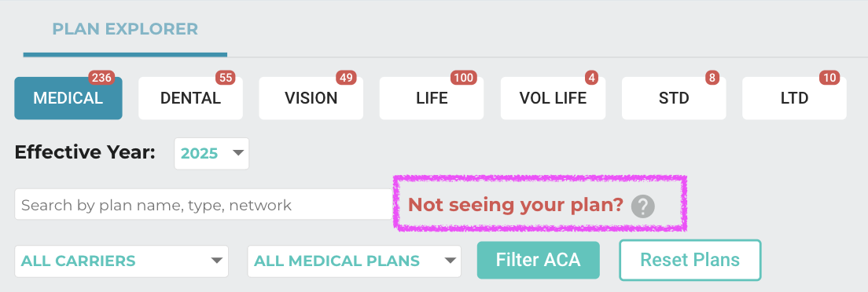
Task: Expand the ALL CARRIERS dropdown
Action: tap(121, 261)
